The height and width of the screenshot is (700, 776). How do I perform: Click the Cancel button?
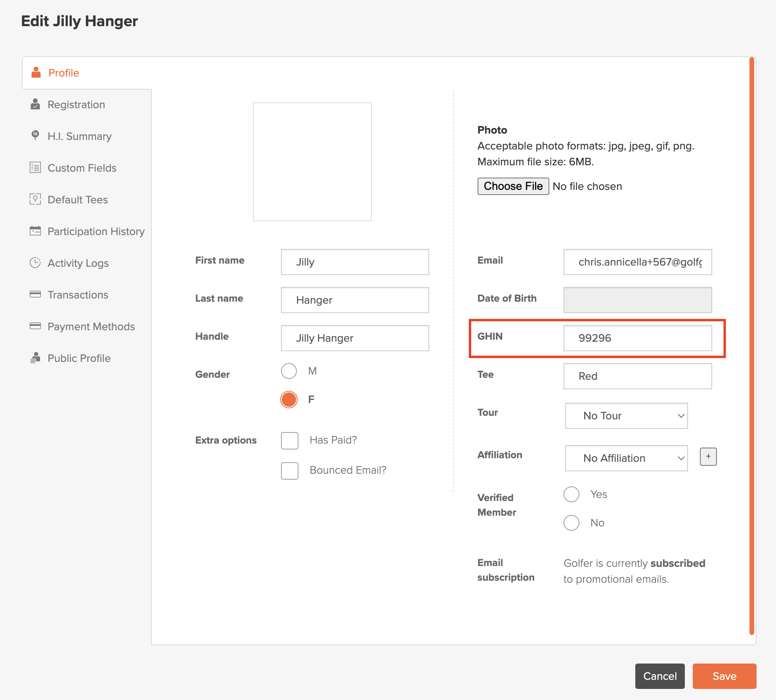click(x=660, y=676)
